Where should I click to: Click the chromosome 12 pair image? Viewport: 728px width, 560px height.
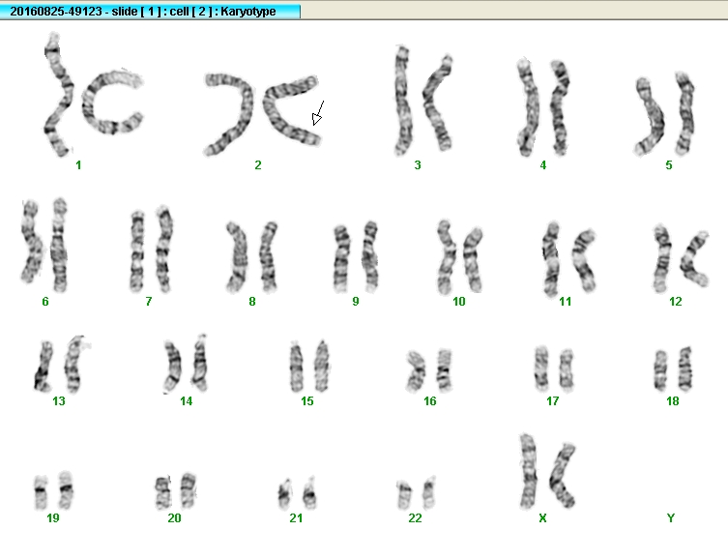[681, 258]
